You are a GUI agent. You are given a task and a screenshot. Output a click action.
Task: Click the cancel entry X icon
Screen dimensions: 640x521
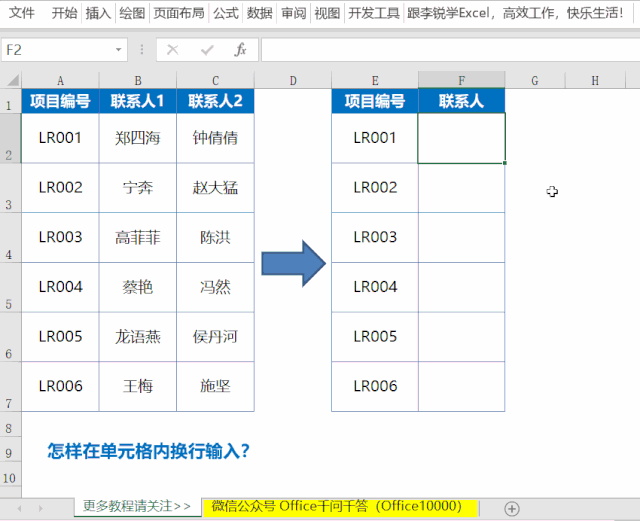coord(173,50)
